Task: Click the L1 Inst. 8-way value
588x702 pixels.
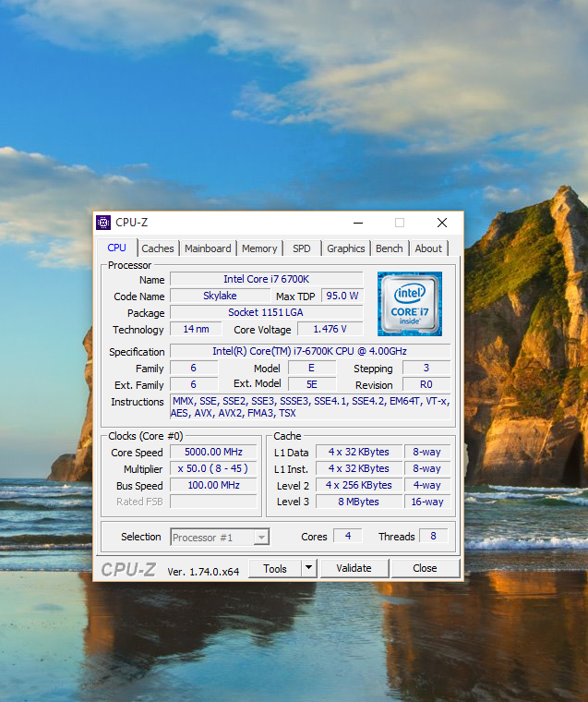Action: point(427,468)
